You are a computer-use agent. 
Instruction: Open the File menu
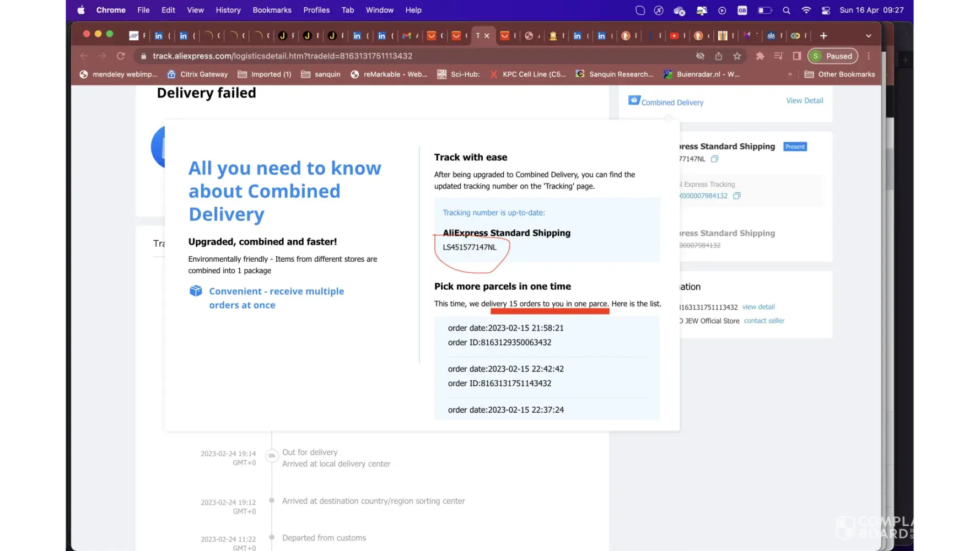pyautogui.click(x=143, y=10)
